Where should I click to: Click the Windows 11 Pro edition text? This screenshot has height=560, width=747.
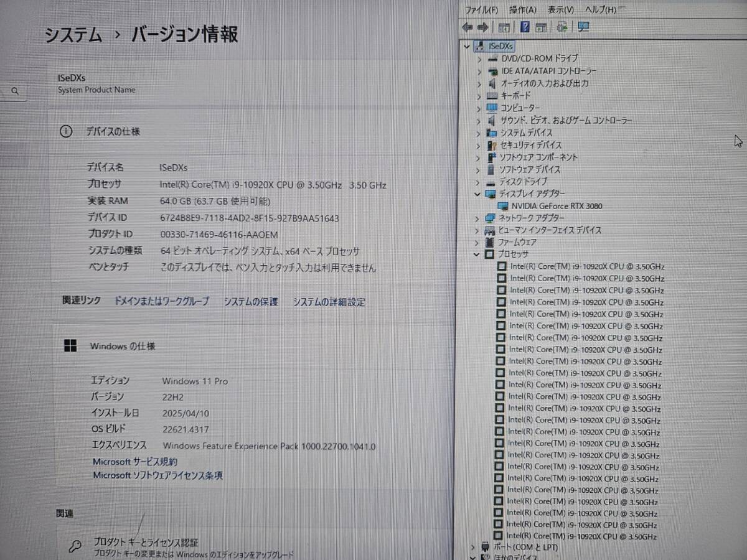click(195, 381)
